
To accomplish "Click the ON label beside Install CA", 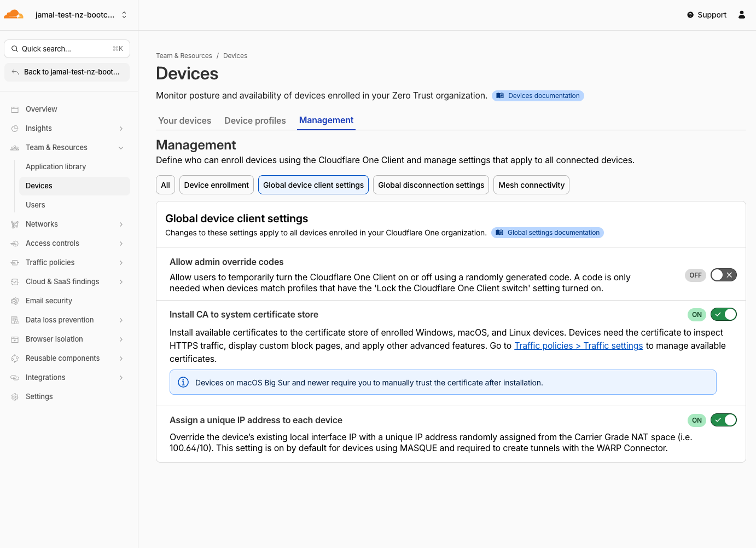I will click(x=697, y=315).
